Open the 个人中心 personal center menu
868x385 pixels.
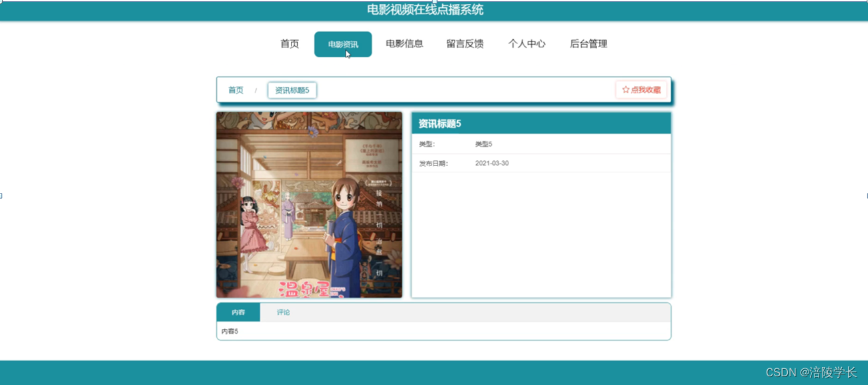click(526, 44)
